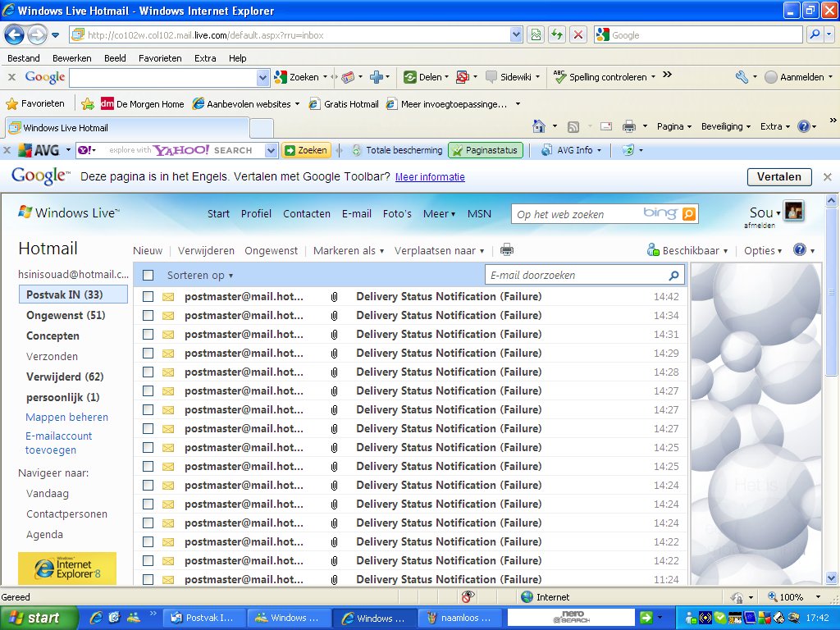Open the Favorieten menu in menu bar
840x630 pixels.
pyautogui.click(x=160, y=58)
